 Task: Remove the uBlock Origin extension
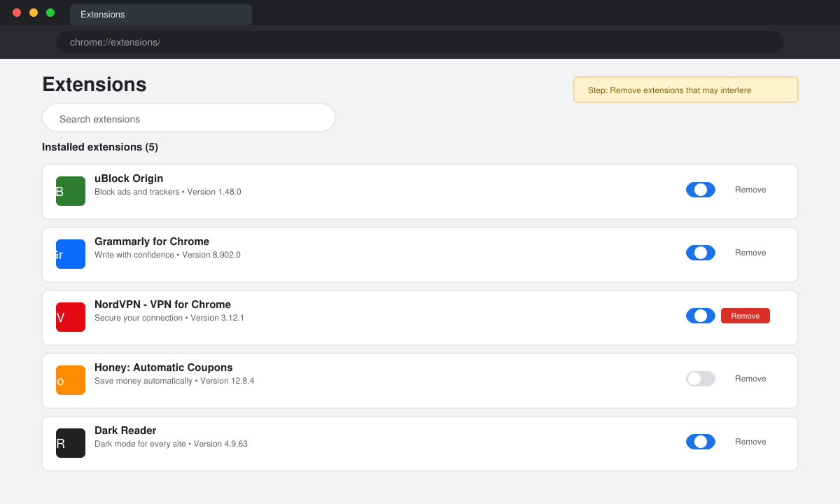click(x=750, y=190)
